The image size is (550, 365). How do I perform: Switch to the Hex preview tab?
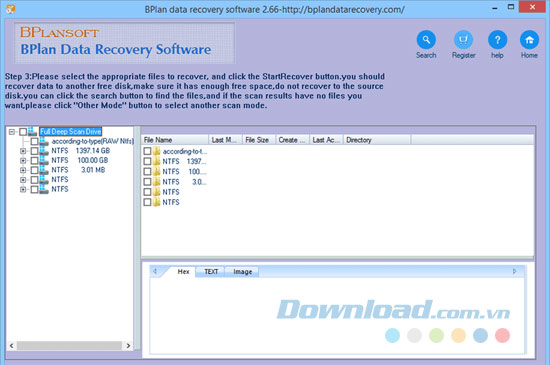click(x=183, y=272)
